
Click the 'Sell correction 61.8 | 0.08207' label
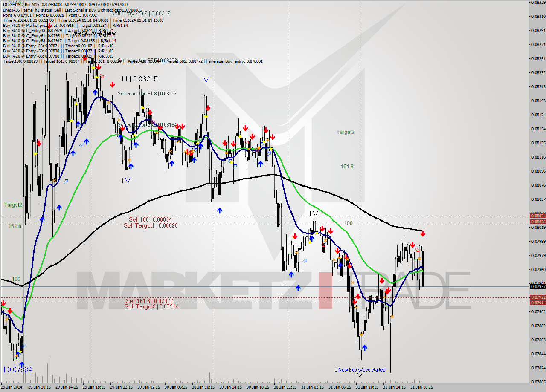[147, 93]
